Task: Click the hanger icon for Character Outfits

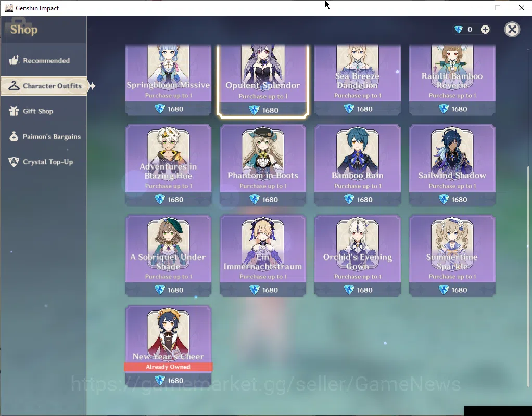Action: coord(14,86)
